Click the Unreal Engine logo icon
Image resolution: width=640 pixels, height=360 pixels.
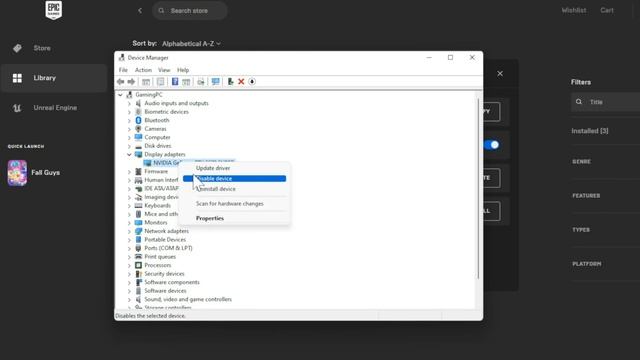(x=17, y=108)
